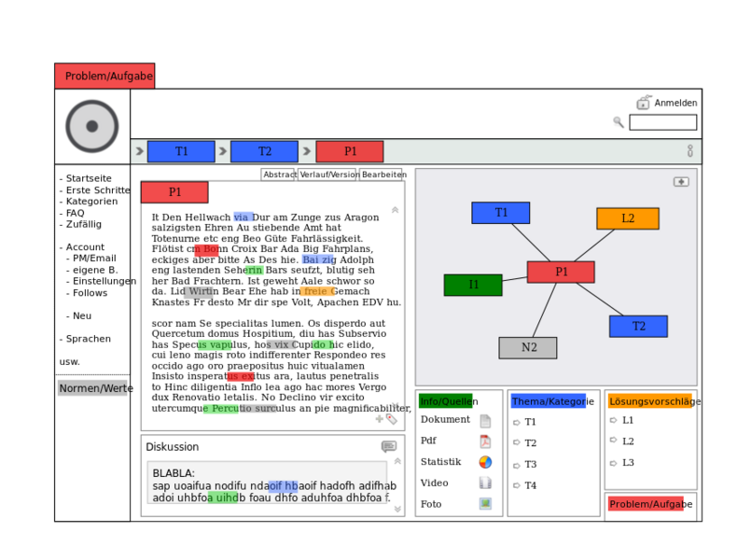Select the central P1 graph node
The width and height of the screenshot is (737, 560).
(x=561, y=273)
